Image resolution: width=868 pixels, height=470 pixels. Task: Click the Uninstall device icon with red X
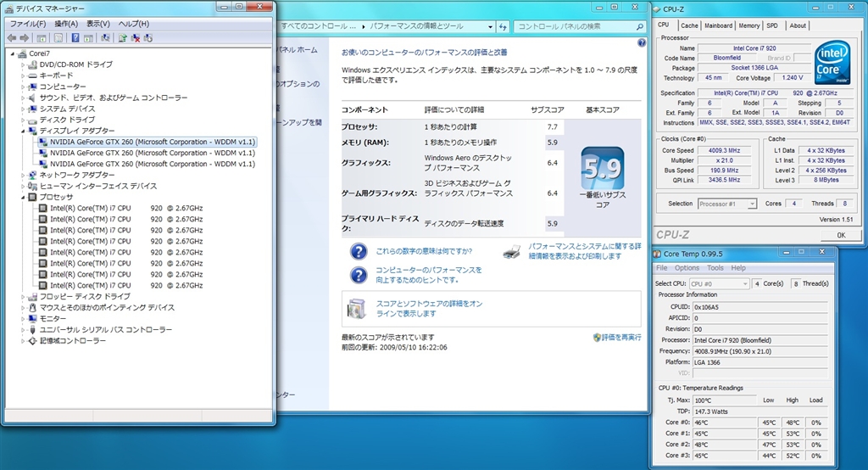point(135,37)
